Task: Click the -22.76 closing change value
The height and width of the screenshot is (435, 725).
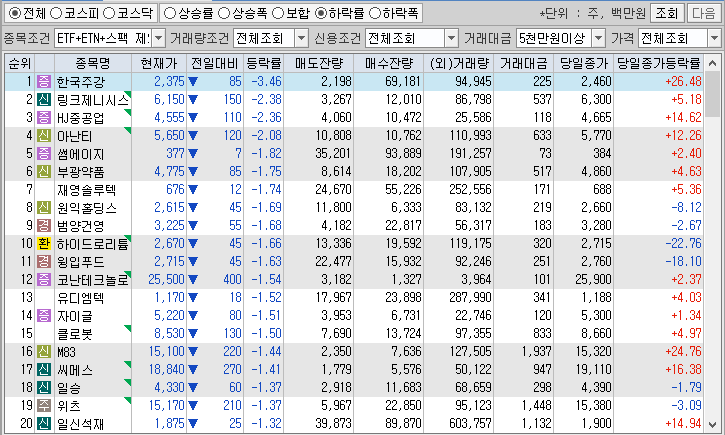Action: point(683,244)
